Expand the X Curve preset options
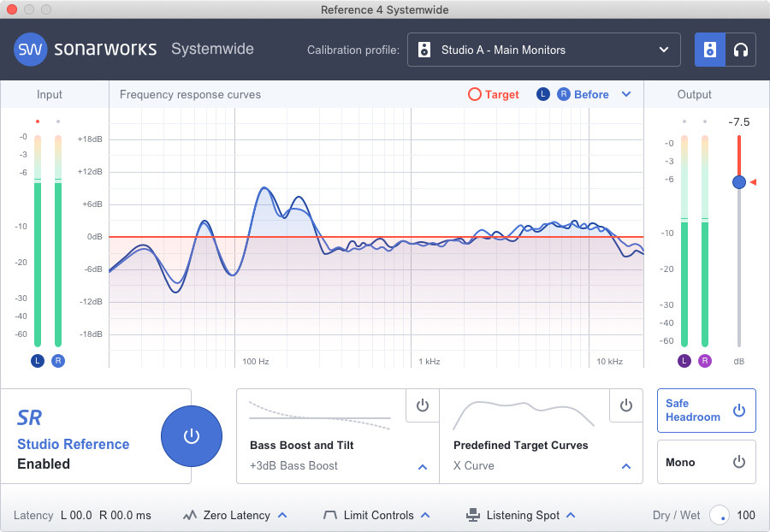Viewport: 770px width, 532px height. [x=626, y=466]
